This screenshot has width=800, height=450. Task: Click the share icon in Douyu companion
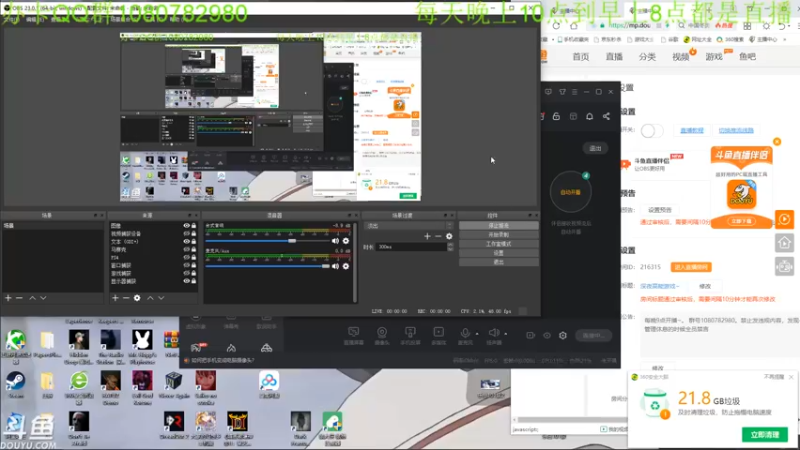(x=606, y=116)
